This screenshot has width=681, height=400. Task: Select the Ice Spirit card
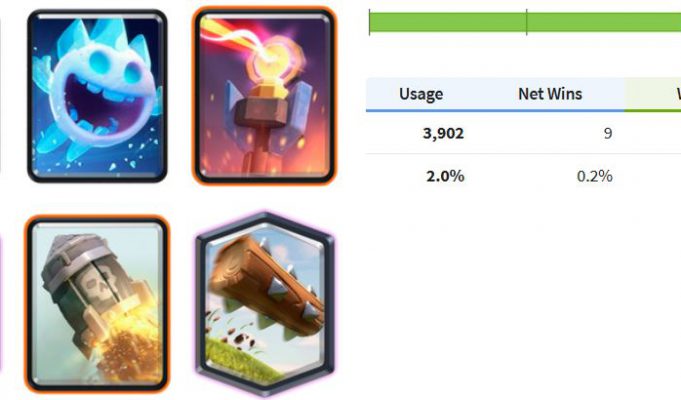pos(97,96)
